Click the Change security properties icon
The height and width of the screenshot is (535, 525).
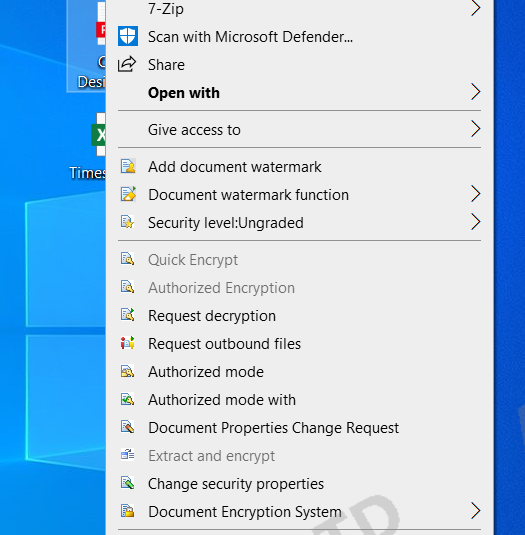click(128, 483)
